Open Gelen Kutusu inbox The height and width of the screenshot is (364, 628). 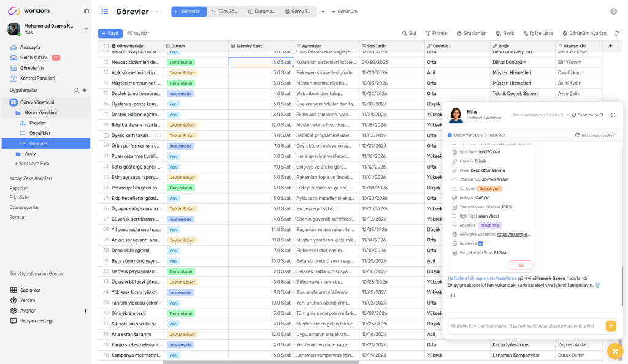(x=34, y=58)
